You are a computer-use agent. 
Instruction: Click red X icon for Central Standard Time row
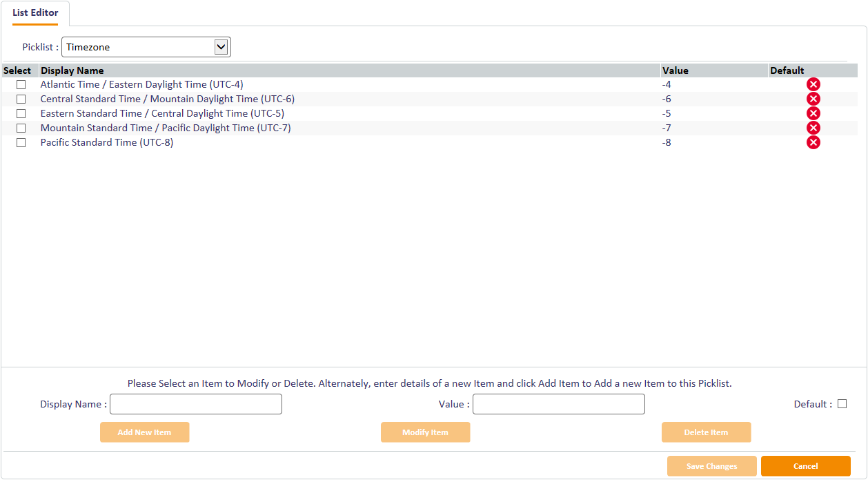[x=813, y=99]
